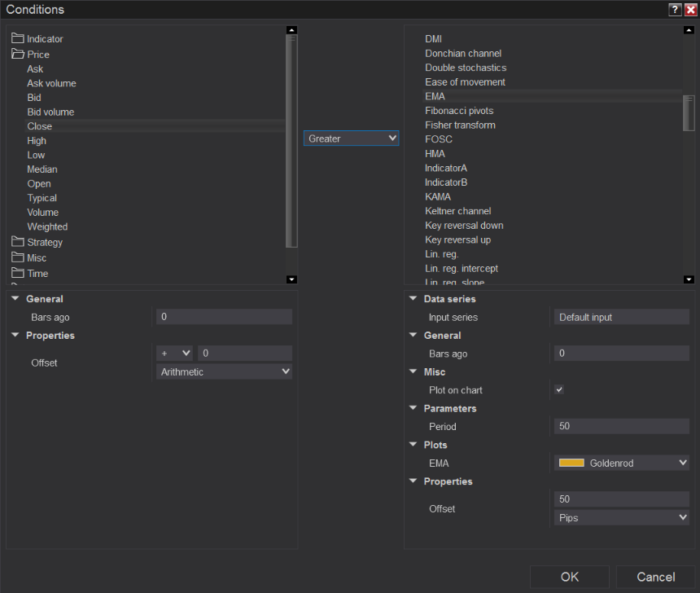Click the OK button
Viewport: 700px width, 593px height.
click(569, 577)
